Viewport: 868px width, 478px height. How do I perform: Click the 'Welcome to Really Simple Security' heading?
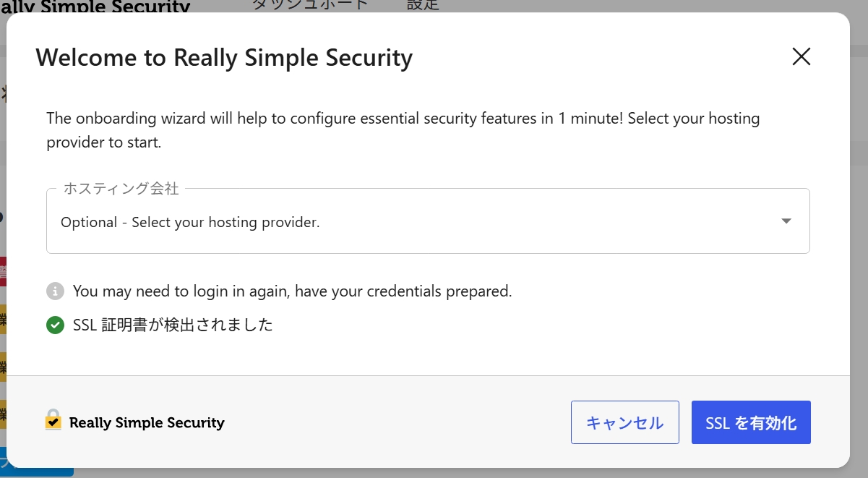[224, 57]
